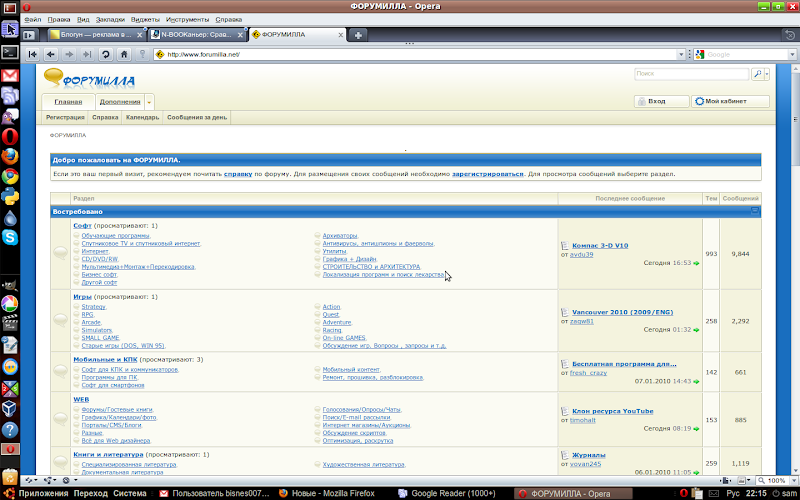Screen dimensions: 800x500
Task: Open the help question mark dock icon
Action: [10, 430]
